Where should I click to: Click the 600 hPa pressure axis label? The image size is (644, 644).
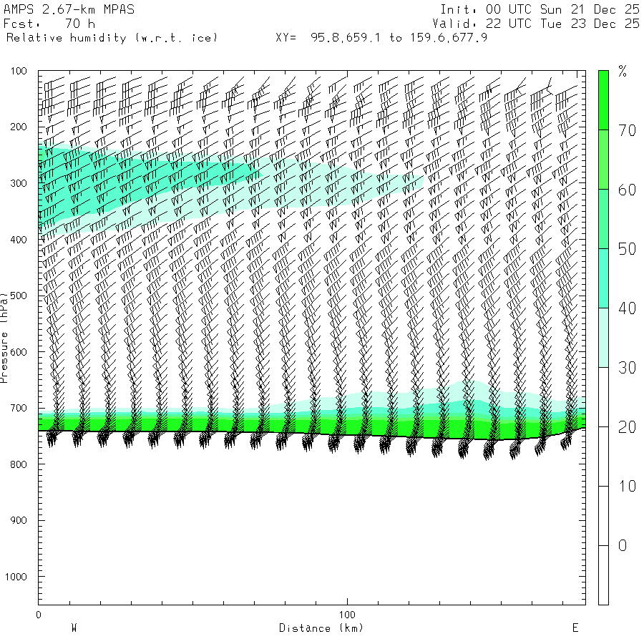pos(19,352)
